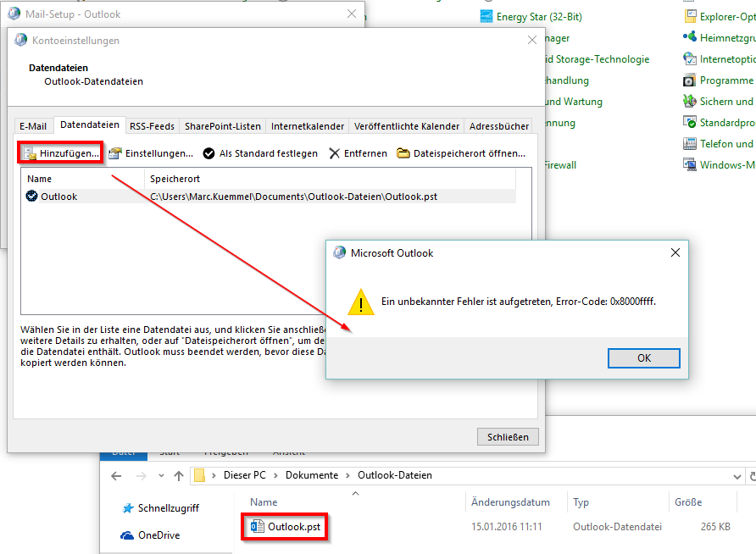Select the Veröffentlichte Kalender tab

tap(407, 126)
